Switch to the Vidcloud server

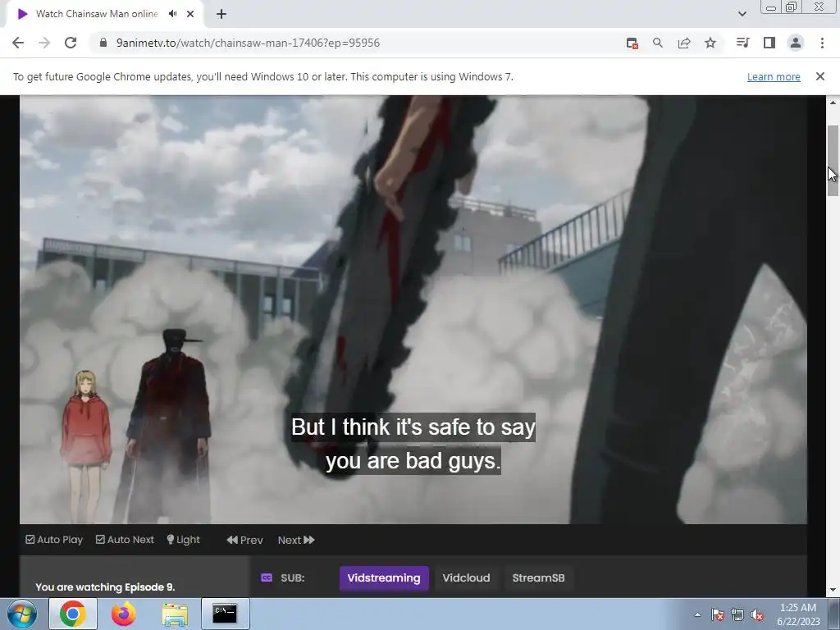(x=466, y=578)
